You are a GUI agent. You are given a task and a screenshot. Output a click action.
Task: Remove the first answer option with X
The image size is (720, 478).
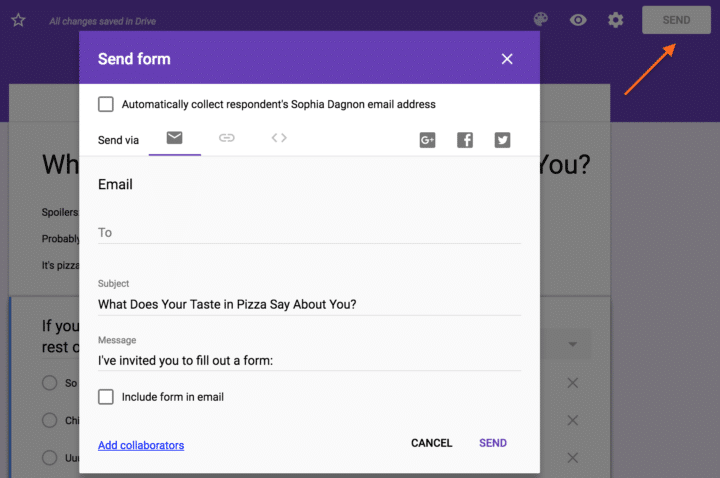[573, 383]
